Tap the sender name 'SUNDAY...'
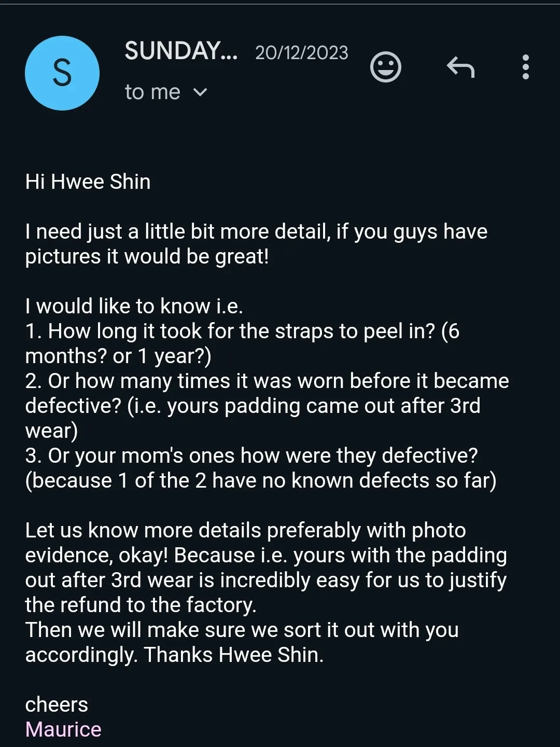Screen dimensions: 560x747 (181, 51)
